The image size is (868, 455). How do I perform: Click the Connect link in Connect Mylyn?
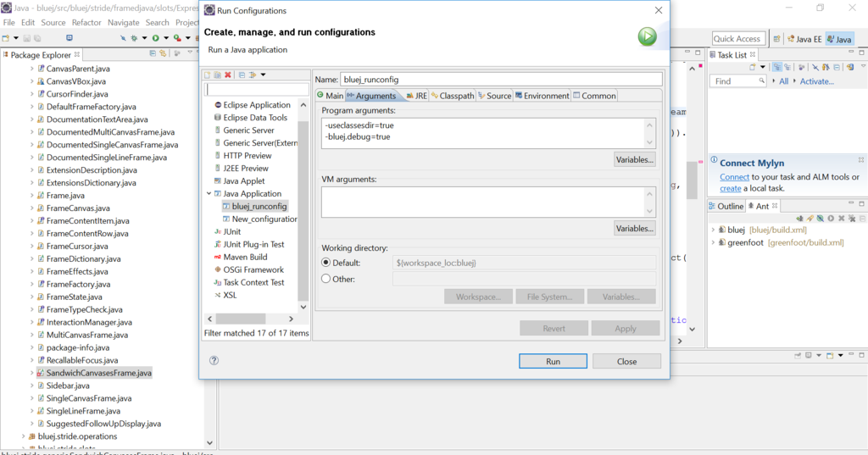coord(734,176)
